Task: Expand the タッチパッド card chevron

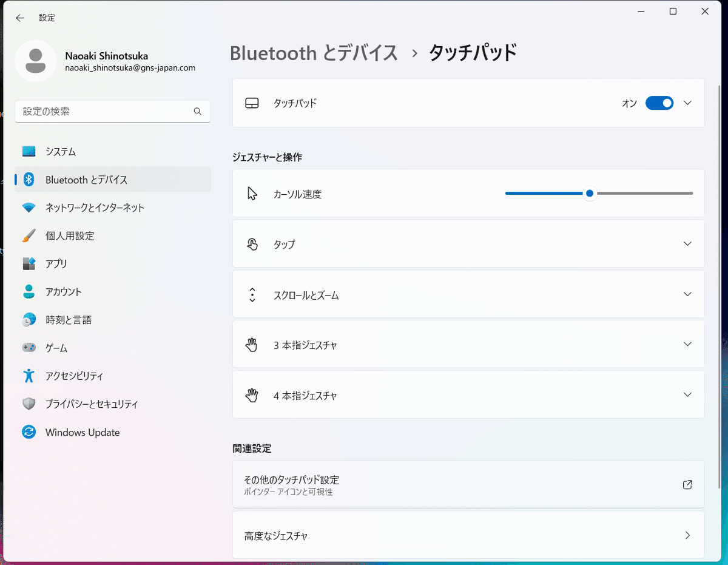Action: coord(687,103)
